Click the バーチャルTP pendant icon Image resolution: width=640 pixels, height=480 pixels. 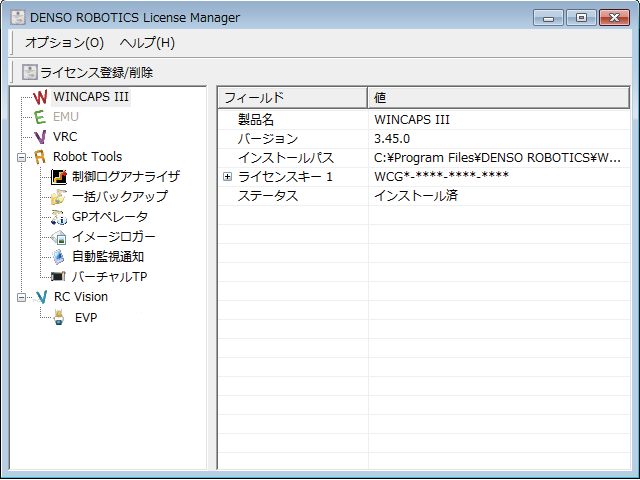58,277
